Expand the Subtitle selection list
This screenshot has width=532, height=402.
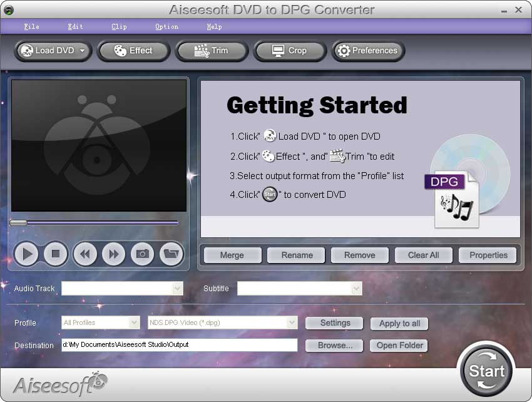[x=356, y=288]
